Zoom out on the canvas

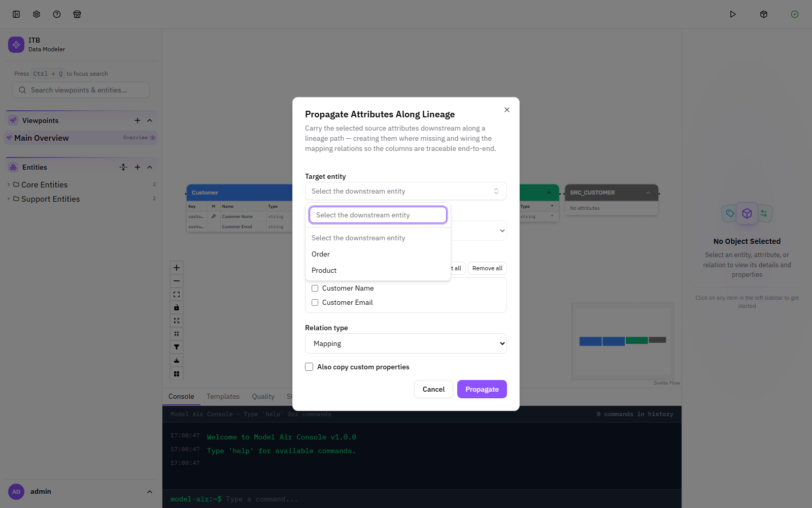pos(177,281)
